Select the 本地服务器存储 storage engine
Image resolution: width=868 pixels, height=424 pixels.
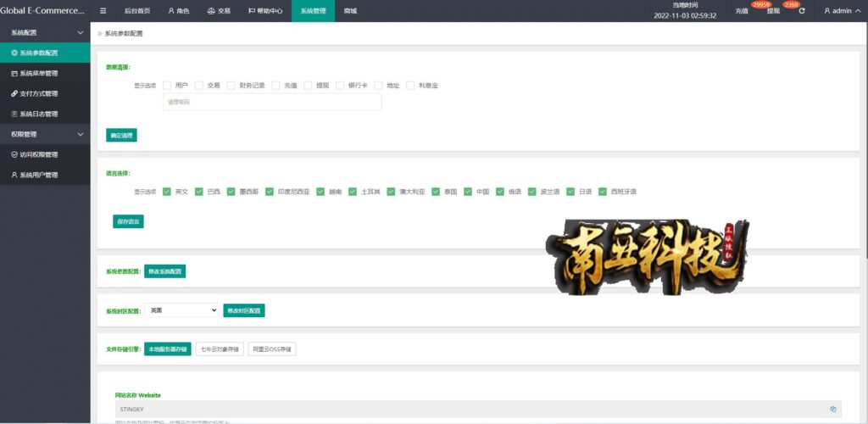(x=168, y=349)
